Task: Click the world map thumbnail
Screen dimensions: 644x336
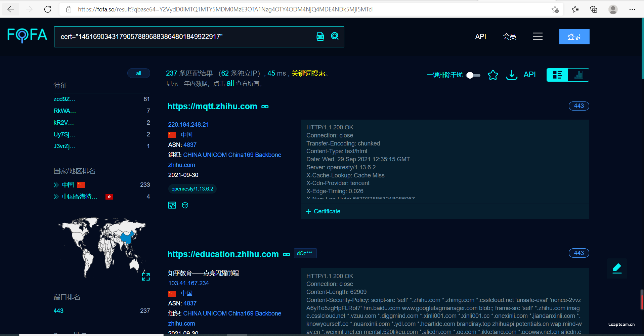Action: coord(102,247)
